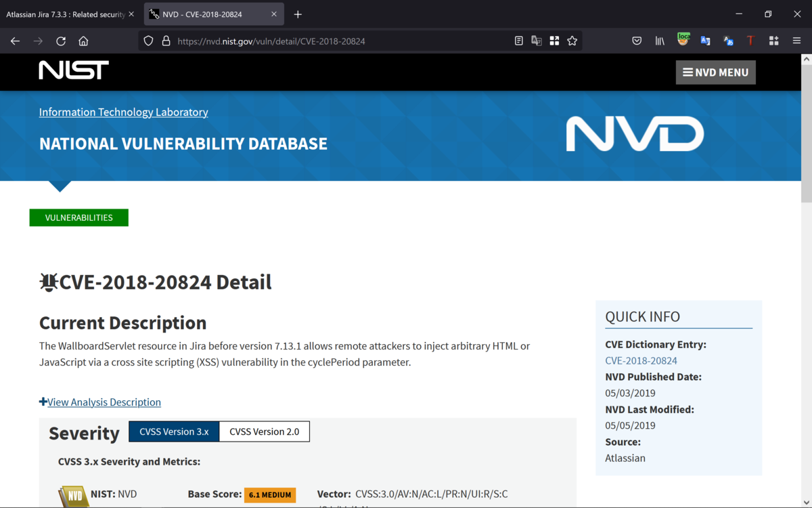
Task: Click the 'NIST: NVD' label
Action: (x=113, y=494)
